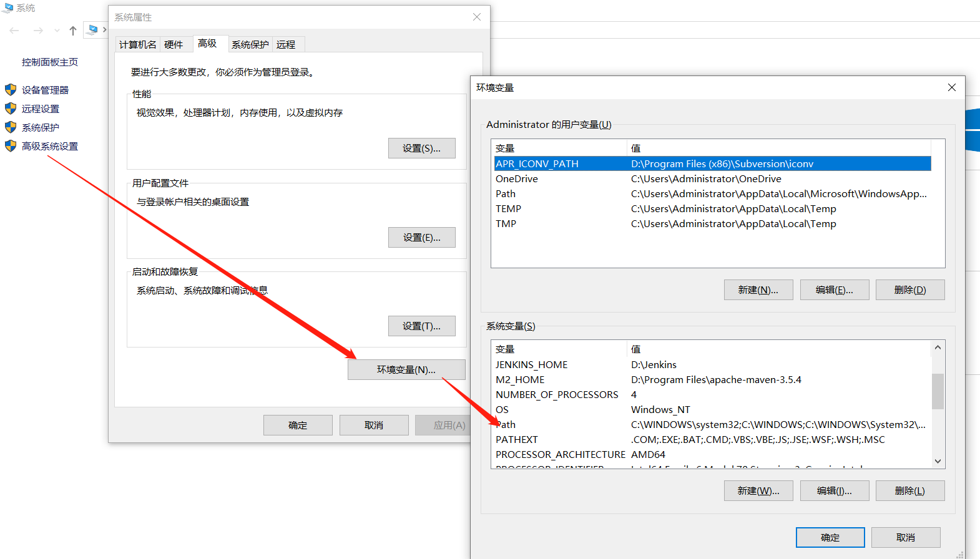
Task: Click 取消 in the 环境变量 dialog
Action: click(906, 537)
